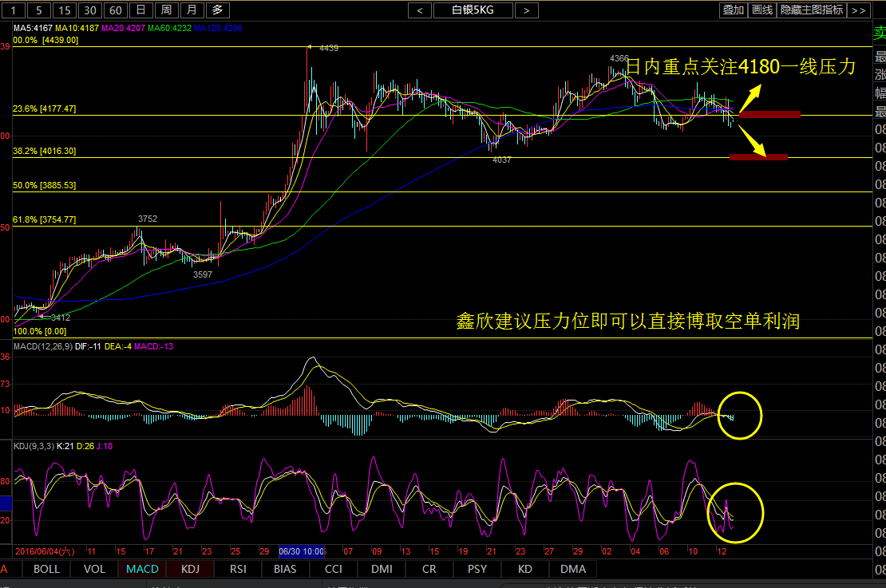Open the DMA indicator tab
The image size is (886, 588).
click(x=573, y=569)
